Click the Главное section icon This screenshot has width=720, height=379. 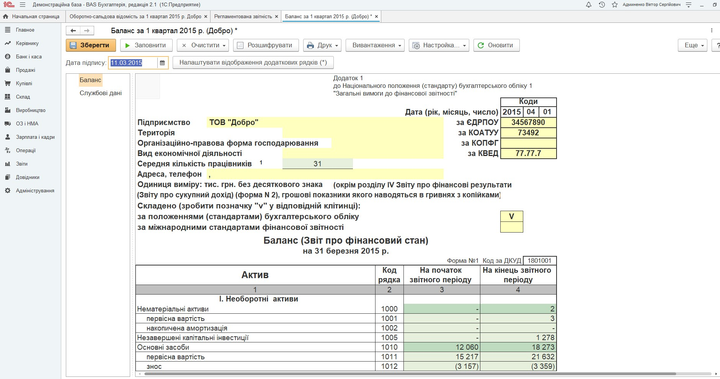[7, 30]
